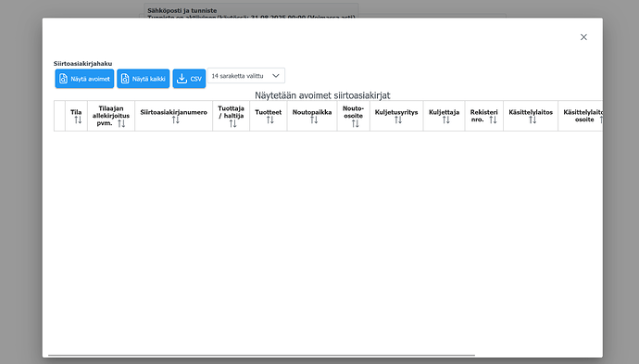
Task: Click the download icon in the CSV button
Action: pos(182,78)
